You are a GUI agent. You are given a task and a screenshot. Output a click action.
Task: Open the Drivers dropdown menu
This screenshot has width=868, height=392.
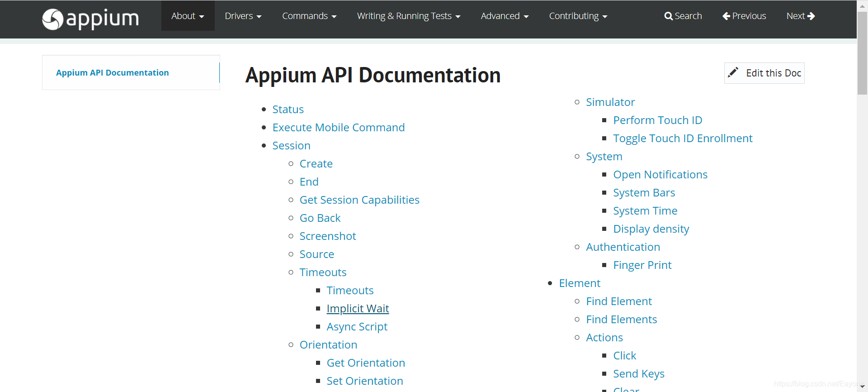[x=243, y=16]
